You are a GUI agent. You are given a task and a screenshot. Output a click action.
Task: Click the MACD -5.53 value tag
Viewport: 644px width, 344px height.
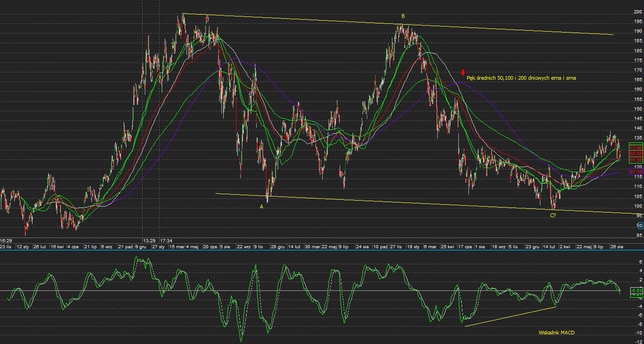(x=636, y=290)
